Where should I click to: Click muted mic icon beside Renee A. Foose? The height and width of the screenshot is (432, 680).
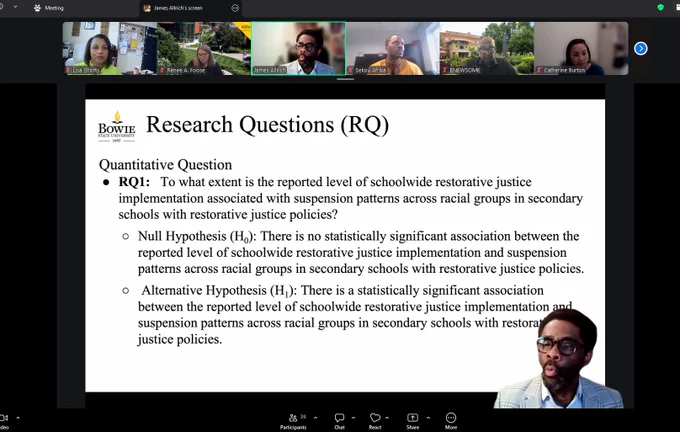click(162, 70)
